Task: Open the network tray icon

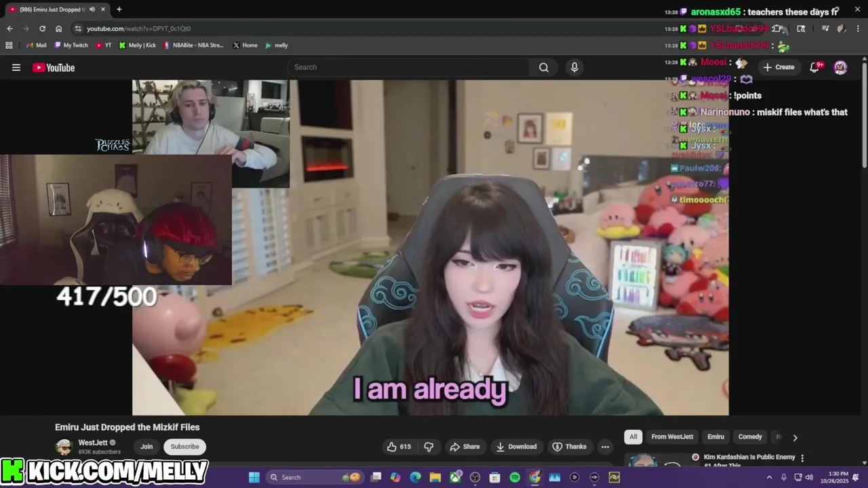Action: point(797,477)
